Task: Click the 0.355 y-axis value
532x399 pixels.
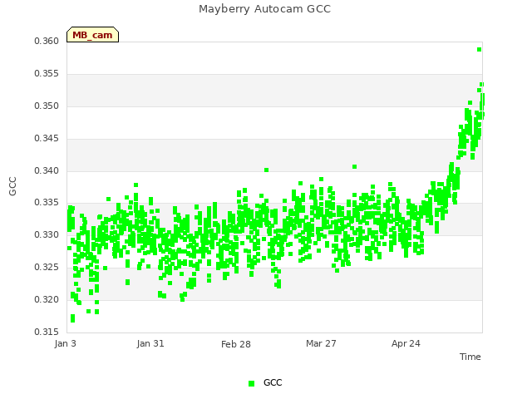Action: tap(47, 74)
